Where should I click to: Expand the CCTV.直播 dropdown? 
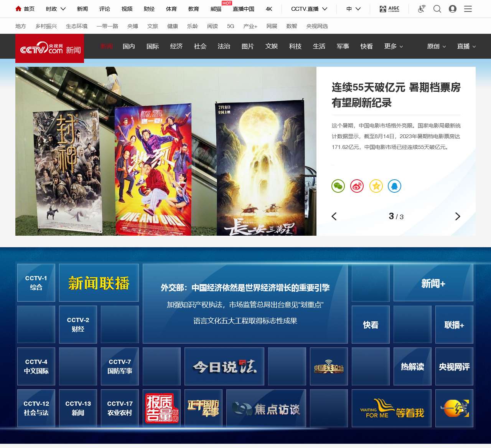point(309,9)
